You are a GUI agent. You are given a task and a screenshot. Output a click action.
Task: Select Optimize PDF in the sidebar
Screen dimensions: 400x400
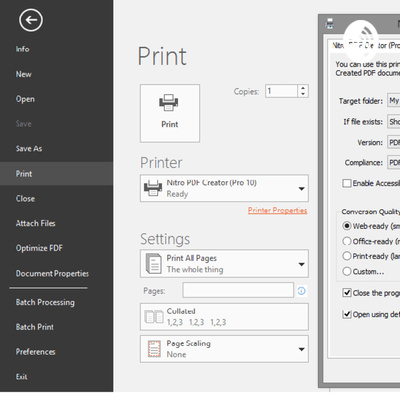(39, 248)
